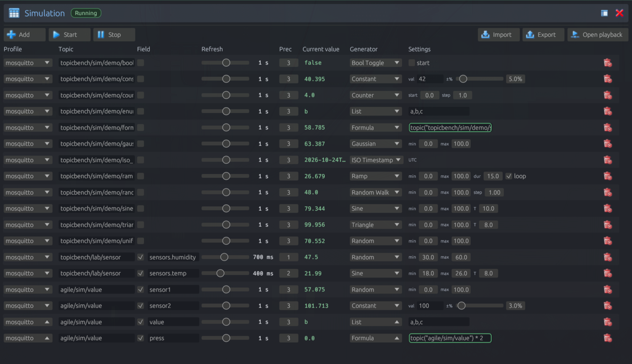Delete the sensor2 Constant row
Screen dimensions: 632x364
tap(608, 306)
